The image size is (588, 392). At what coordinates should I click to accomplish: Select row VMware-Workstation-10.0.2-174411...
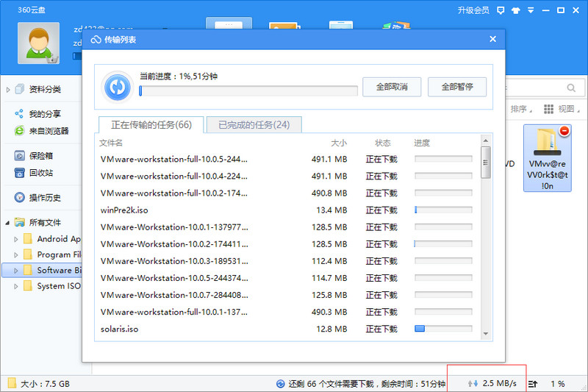(287, 244)
